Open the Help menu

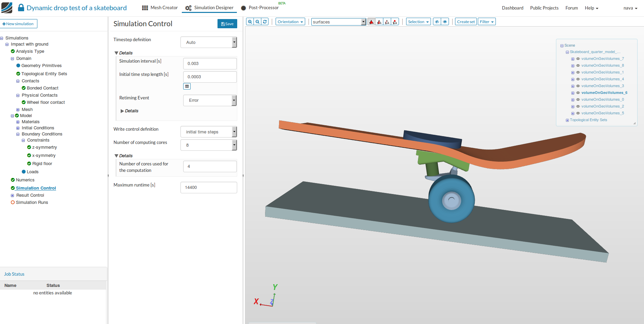pos(591,8)
